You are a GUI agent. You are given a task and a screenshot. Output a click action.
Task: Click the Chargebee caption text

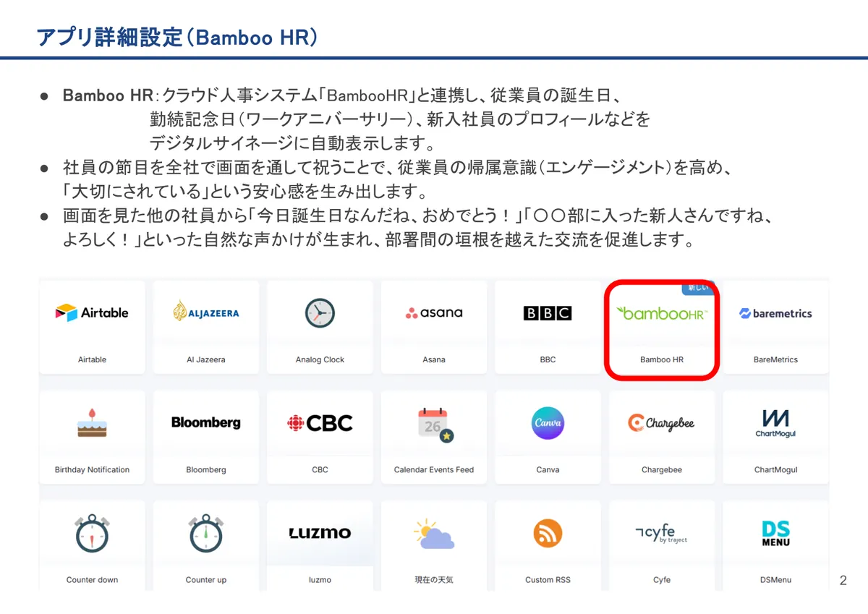point(661,469)
